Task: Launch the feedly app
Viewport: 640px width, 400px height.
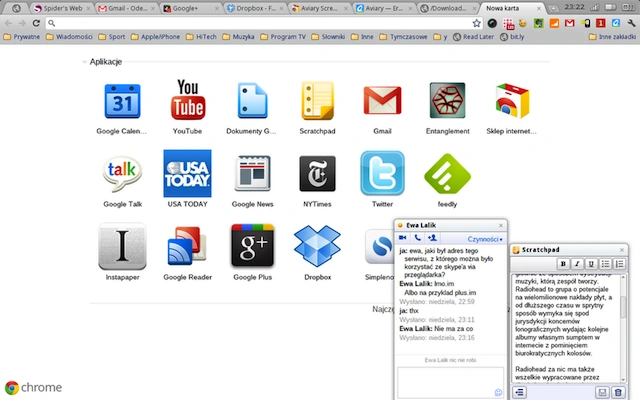Action: click(447, 173)
